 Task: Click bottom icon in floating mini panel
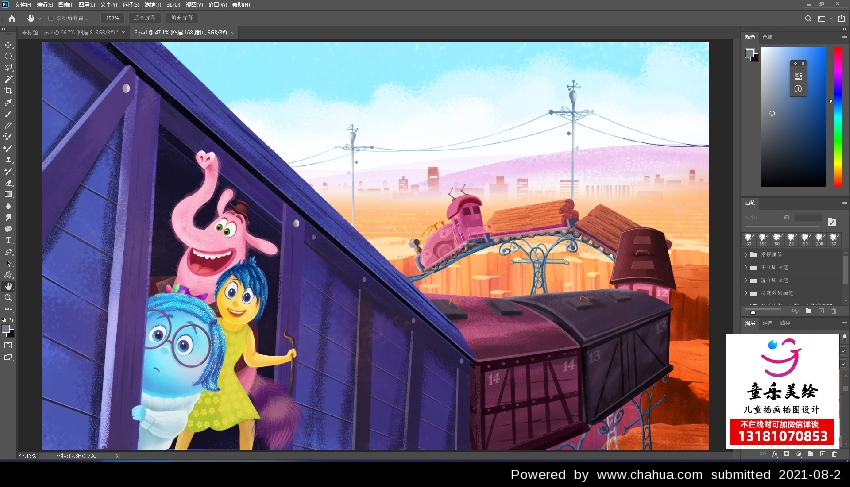(798, 88)
